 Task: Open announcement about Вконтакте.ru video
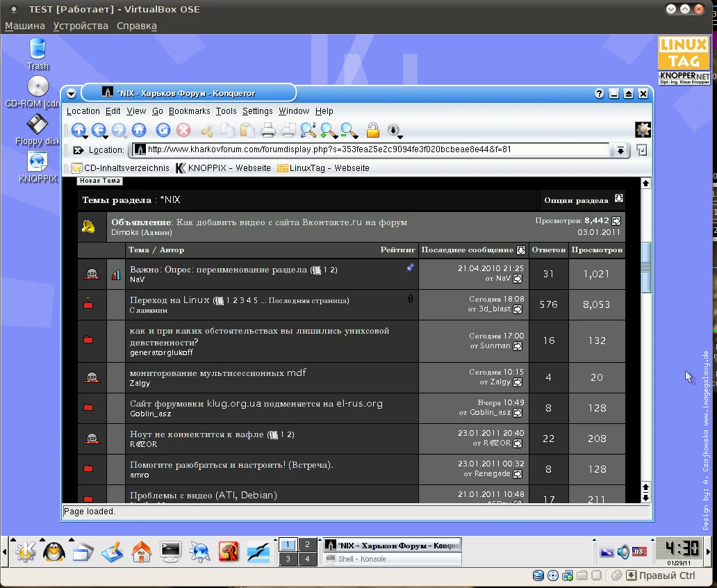[x=292, y=222]
